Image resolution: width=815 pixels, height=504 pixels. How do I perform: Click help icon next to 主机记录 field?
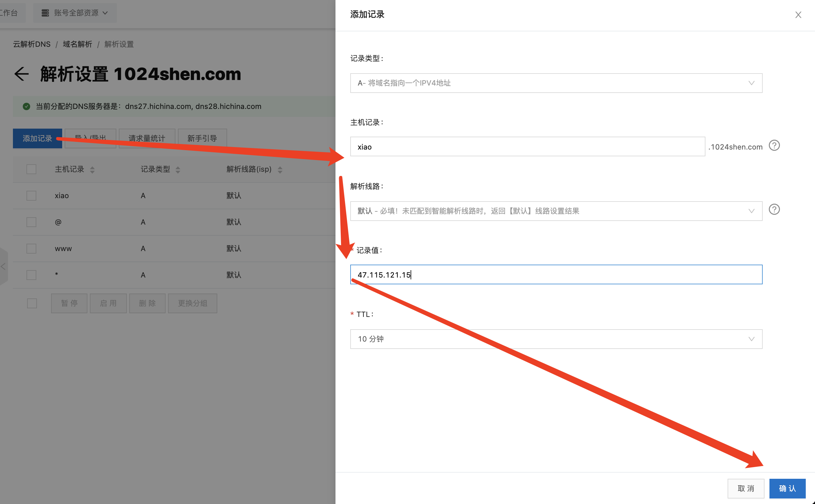774,146
